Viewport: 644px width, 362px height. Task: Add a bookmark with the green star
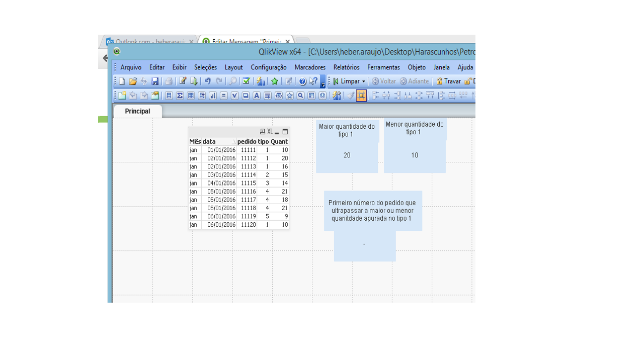coord(275,81)
